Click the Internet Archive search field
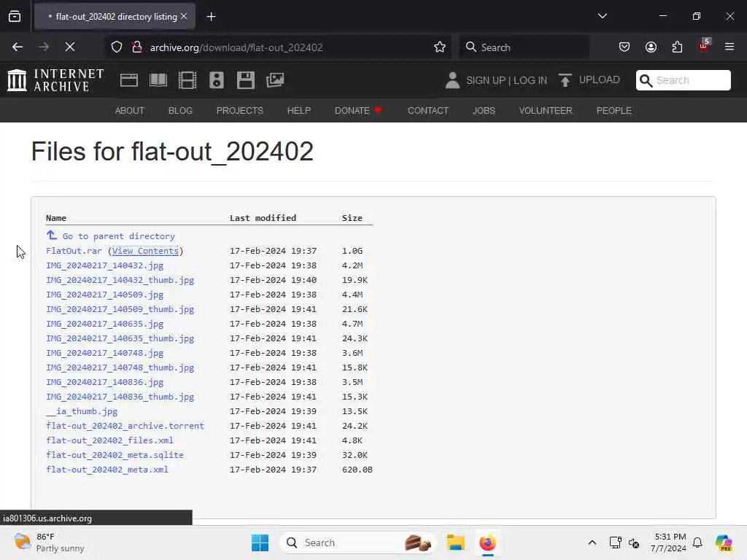Screen dimensions: 747x560 pyautogui.click(x=683, y=80)
